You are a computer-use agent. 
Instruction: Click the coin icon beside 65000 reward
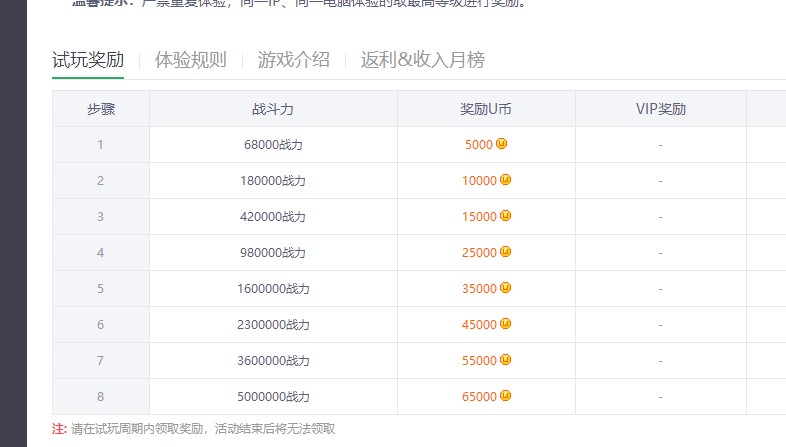pos(506,396)
